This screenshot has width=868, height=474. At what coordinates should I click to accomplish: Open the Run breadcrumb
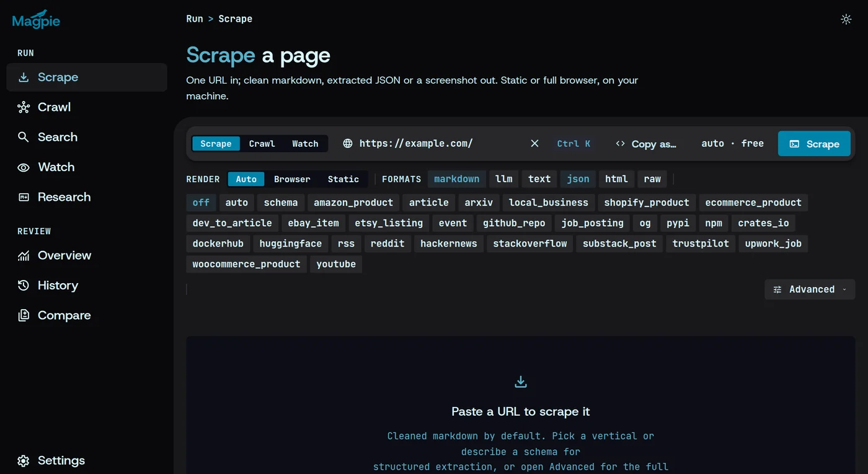195,19
